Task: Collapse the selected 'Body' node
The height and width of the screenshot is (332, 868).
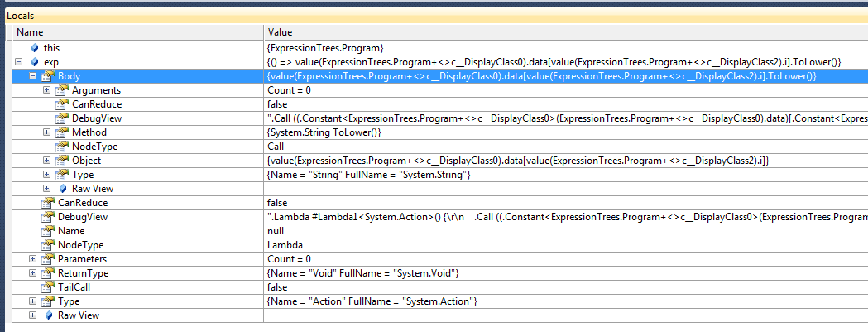Action: [x=33, y=76]
